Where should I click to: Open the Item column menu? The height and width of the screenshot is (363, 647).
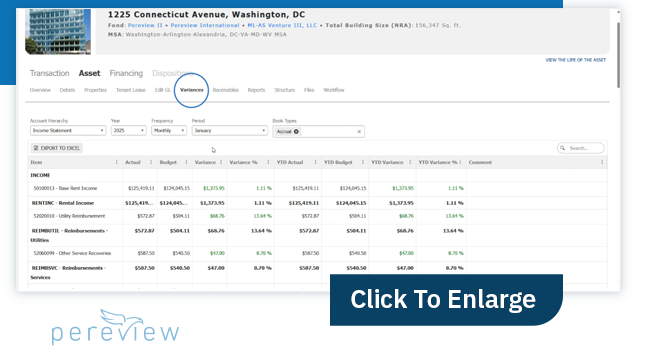117,162
